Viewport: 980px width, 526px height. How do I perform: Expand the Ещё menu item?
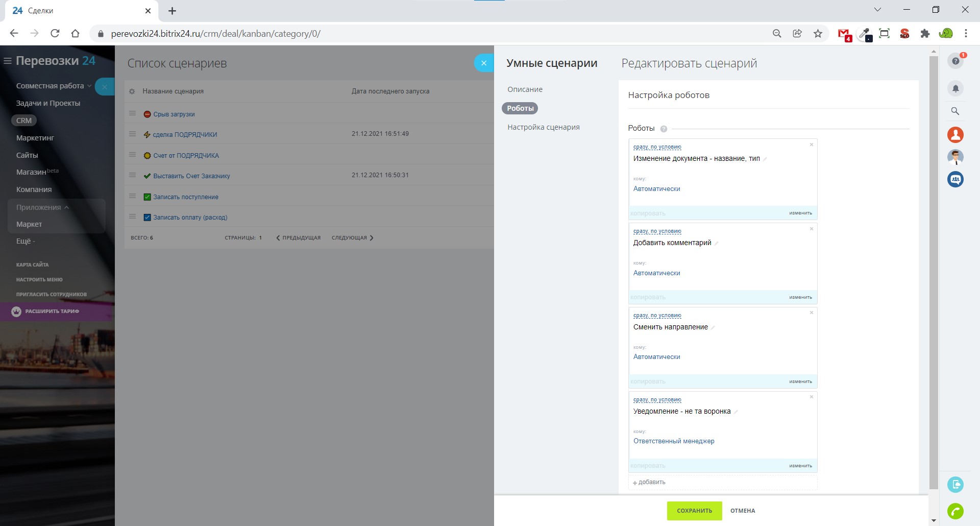click(x=26, y=241)
